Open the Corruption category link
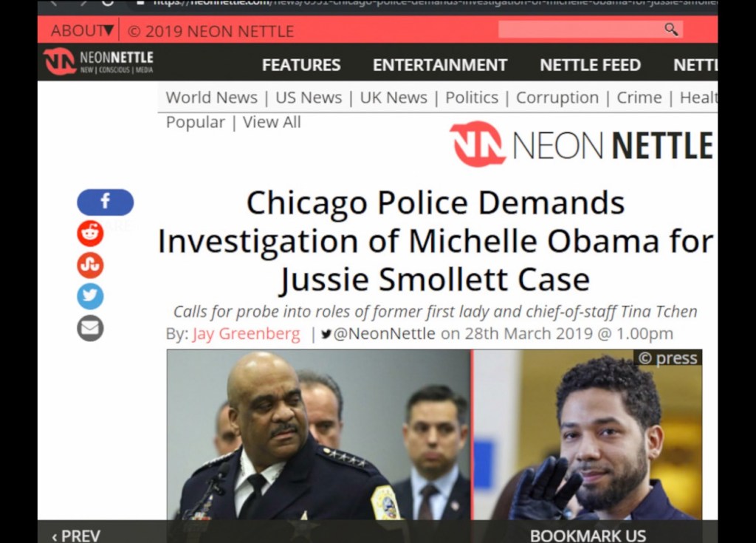The height and width of the screenshot is (543, 756). click(x=557, y=98)
